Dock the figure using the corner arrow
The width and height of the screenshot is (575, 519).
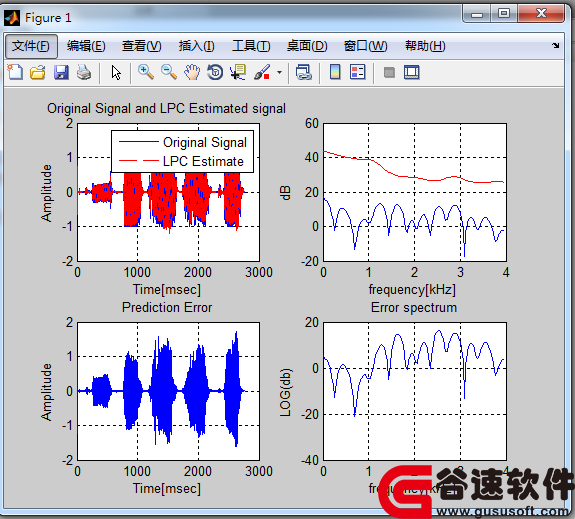556,45
